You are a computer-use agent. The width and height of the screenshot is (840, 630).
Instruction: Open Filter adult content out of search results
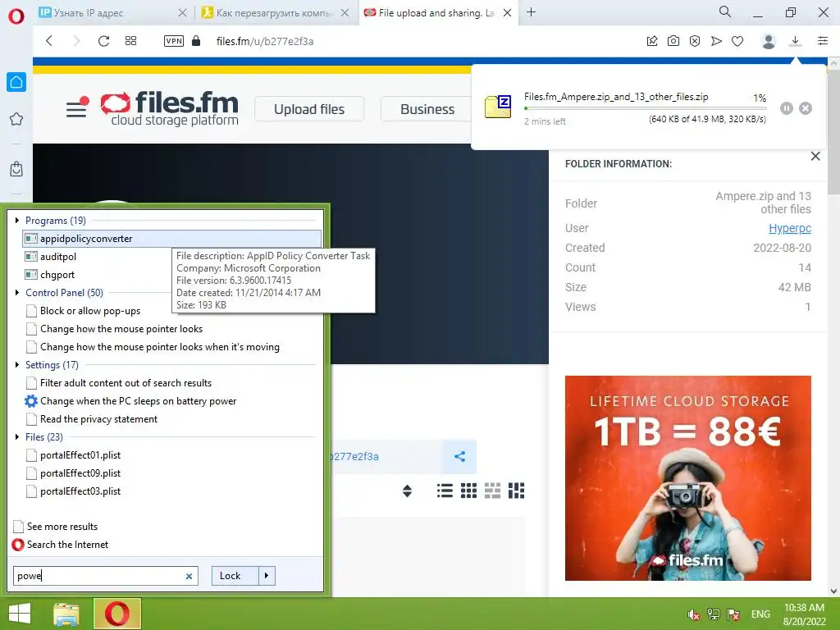point(126,383)
